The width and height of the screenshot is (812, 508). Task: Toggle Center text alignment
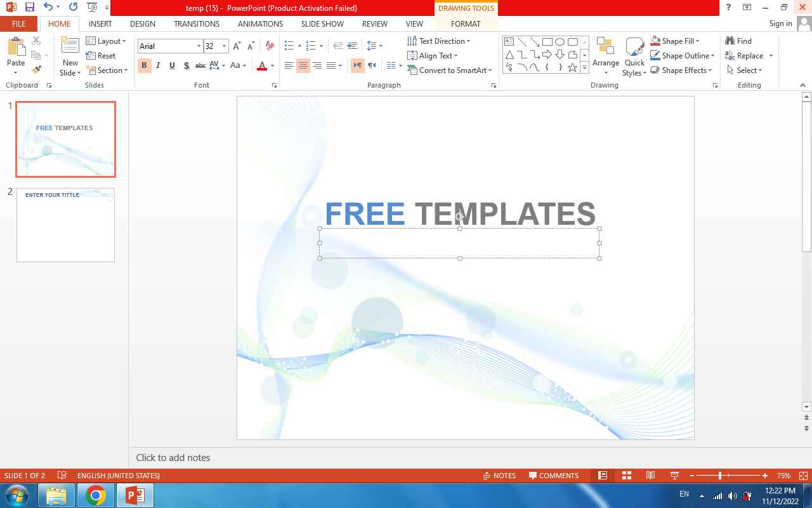click(x=303, y=65)
